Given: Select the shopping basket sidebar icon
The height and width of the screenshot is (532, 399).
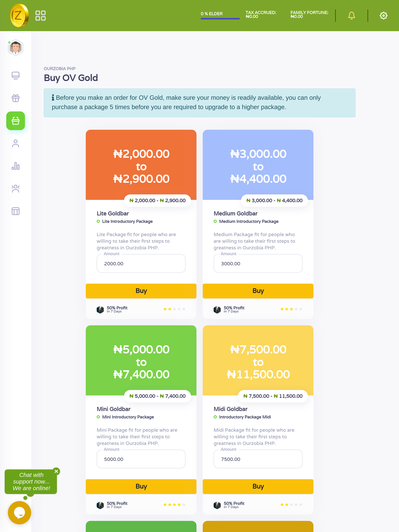Looking at the screenshot, I should click(x=16, y=121).
